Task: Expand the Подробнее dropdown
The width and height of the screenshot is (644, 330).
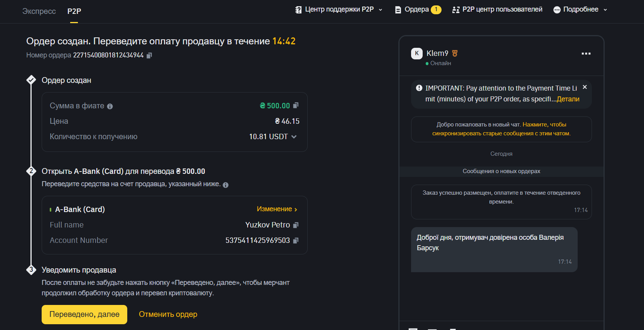Action: point(605,10)
